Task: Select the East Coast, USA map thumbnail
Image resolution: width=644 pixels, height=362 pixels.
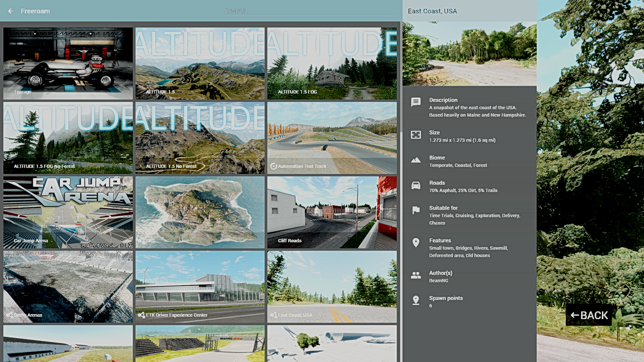Action: coord(332,287)
